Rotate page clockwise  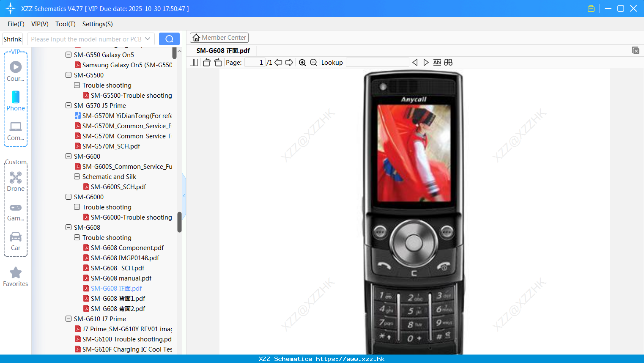click(218, 62)
